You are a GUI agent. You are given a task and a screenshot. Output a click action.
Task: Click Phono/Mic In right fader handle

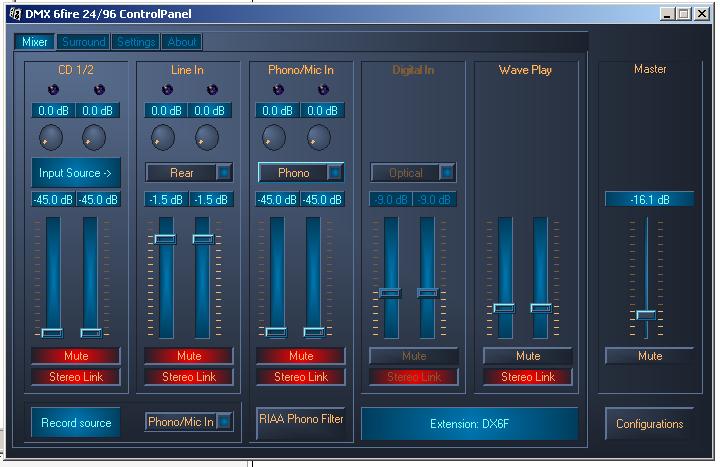point(314,332)
